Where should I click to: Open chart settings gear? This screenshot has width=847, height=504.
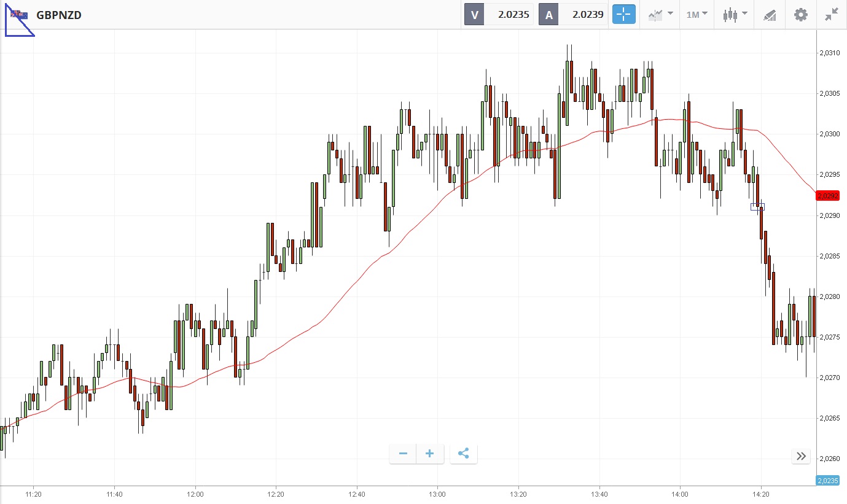click(x=801, y=15)
